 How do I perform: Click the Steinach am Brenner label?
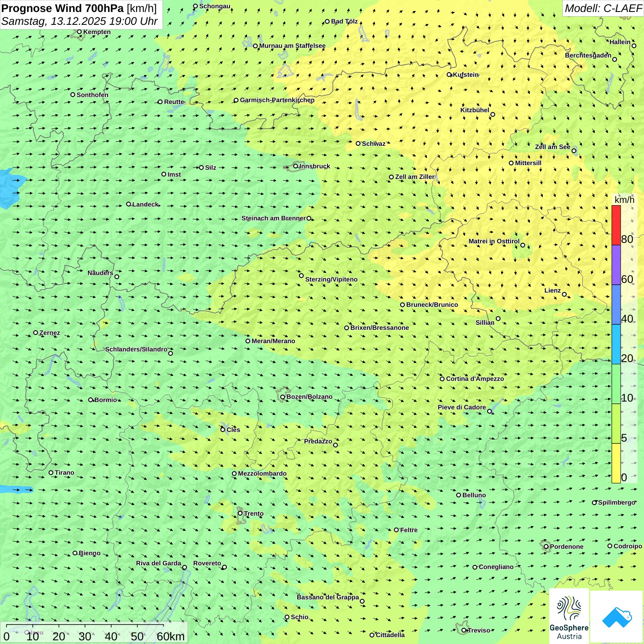[x=273, y=218]
